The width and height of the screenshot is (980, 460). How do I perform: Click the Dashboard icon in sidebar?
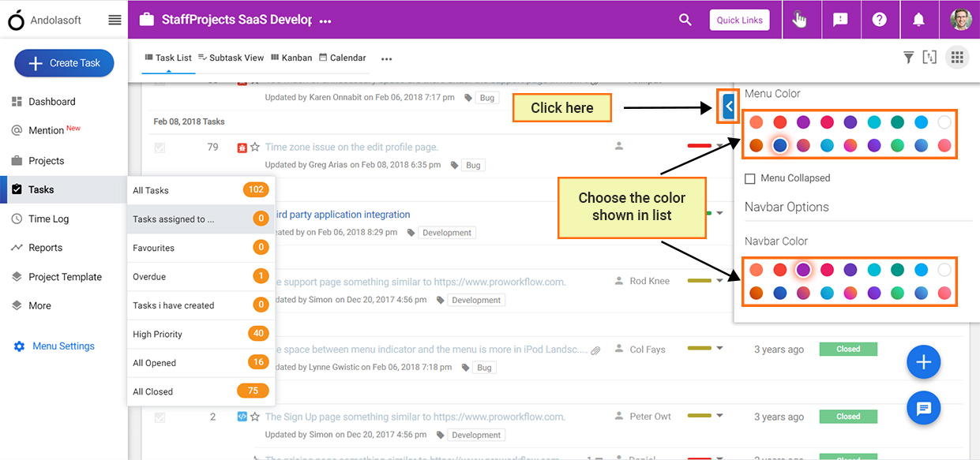tap(17, 102)
